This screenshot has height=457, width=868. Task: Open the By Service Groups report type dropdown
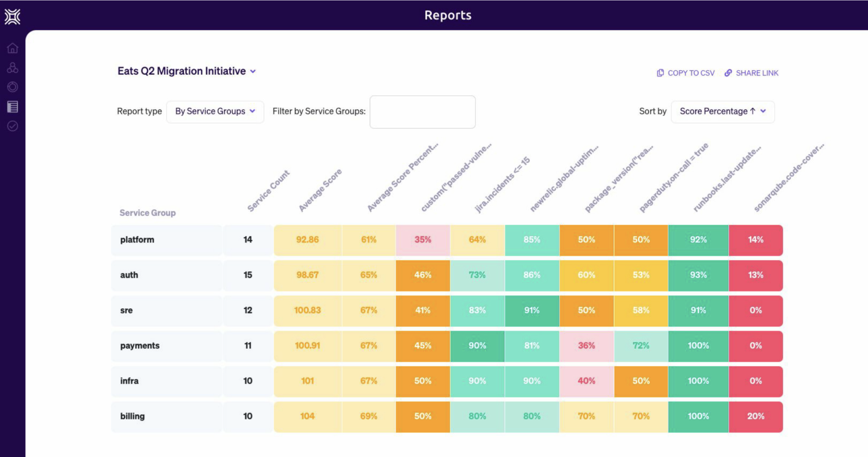pyautogui.click(x=214, y=111)
